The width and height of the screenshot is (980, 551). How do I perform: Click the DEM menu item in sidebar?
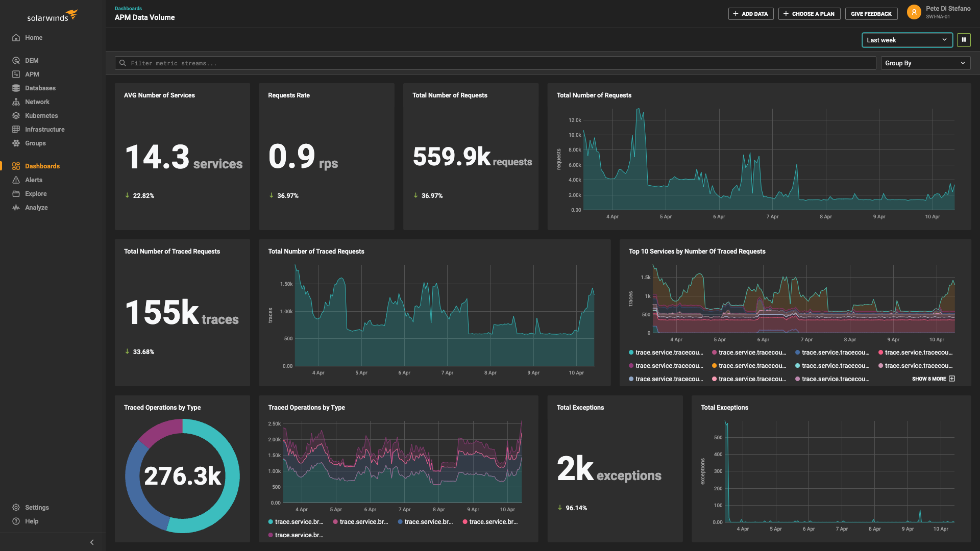coord(32,61)
